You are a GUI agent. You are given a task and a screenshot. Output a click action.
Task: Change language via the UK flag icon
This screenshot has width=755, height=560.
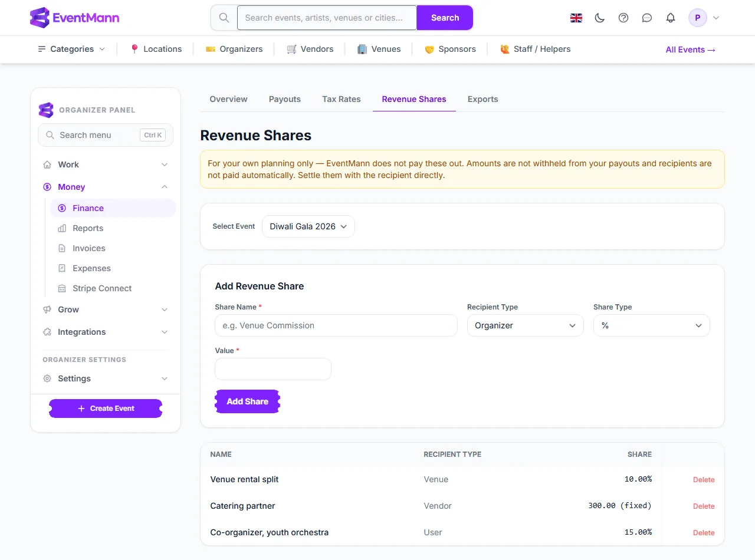[576, 18]
